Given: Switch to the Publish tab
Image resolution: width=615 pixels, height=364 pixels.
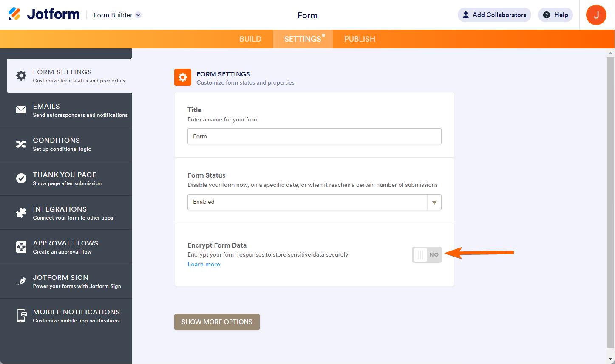Looking at the screenshot, I should (360, 39).
